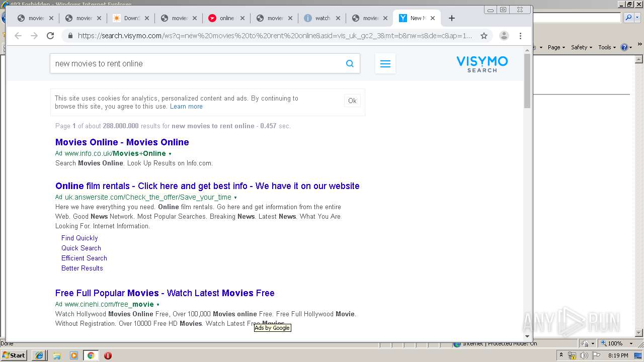The height and width of the screenshot is (362, 644).
Task: Close the 'online' YouTube tab
Action: tap(243, 18)
